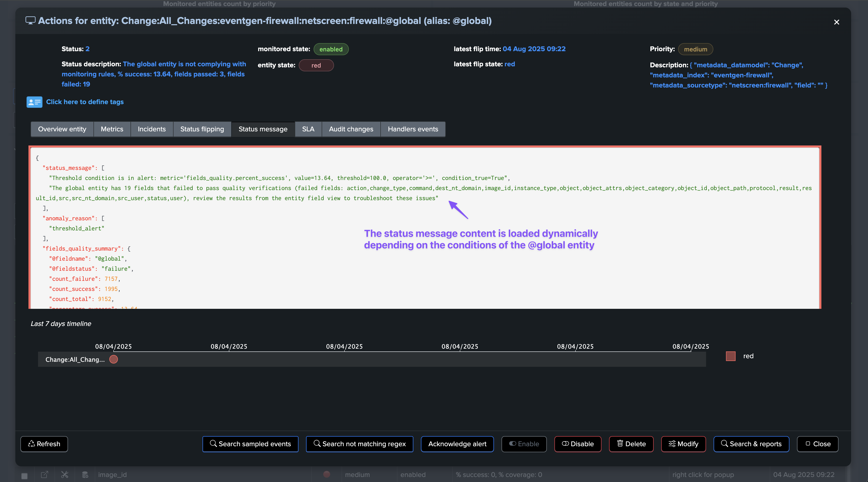Click the status description text

click(x=154, y=74)
